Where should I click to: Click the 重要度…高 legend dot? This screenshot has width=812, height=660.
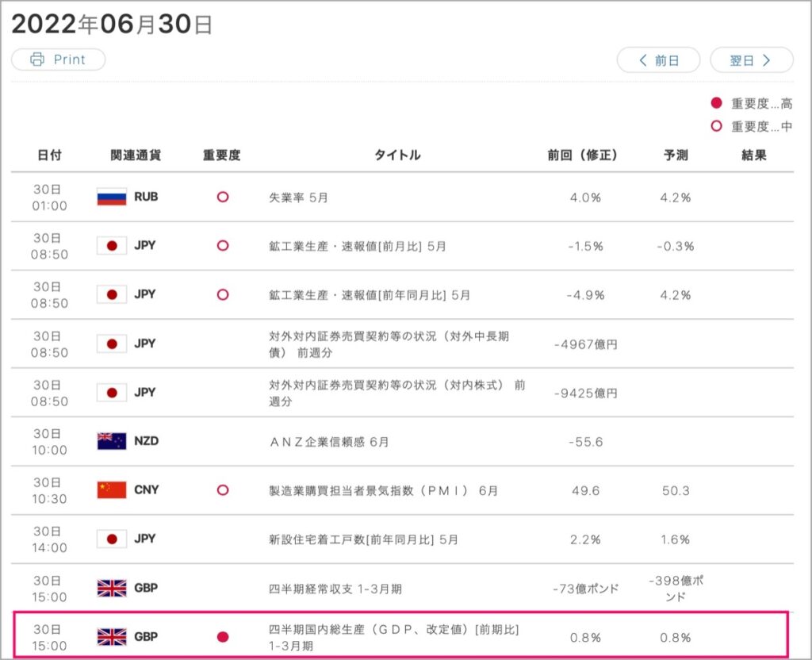point(716,103)
